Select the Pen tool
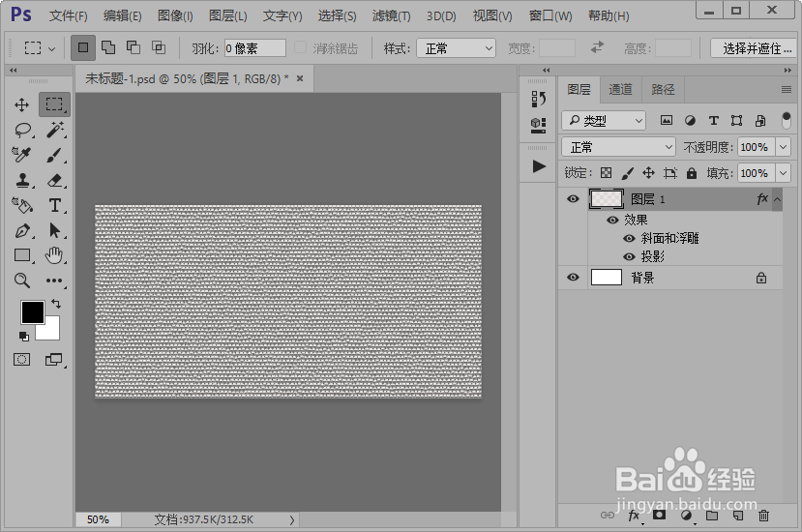 pos(22,231)
